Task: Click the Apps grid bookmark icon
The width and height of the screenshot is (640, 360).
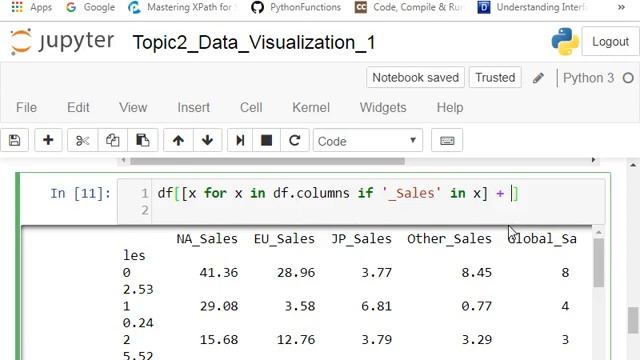Action: click(x=17, y=7)
